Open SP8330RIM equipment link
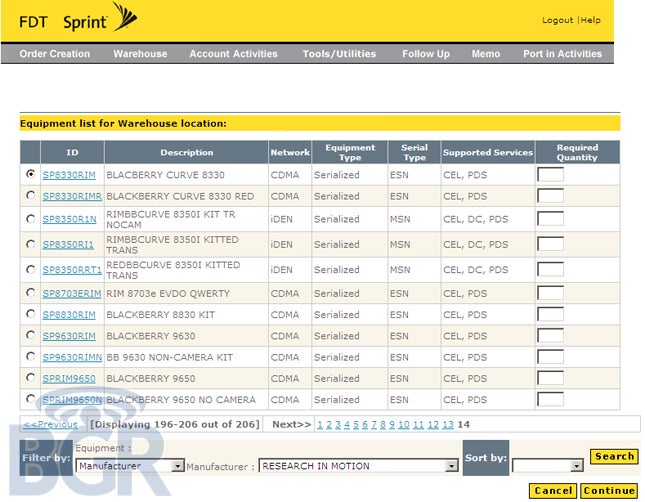Viewport: 645px width, 502px height. pyautogui.click(x=69, y=175)
